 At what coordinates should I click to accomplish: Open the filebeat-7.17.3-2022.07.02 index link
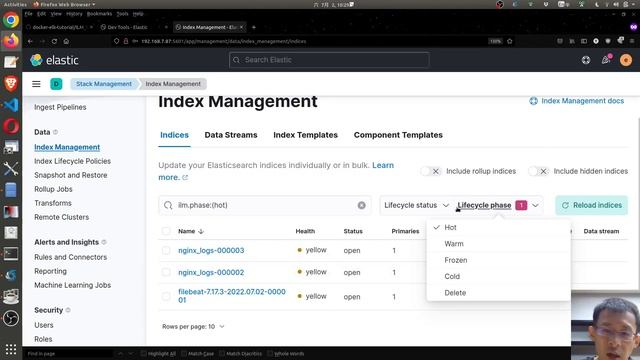(x=232, y=296)
